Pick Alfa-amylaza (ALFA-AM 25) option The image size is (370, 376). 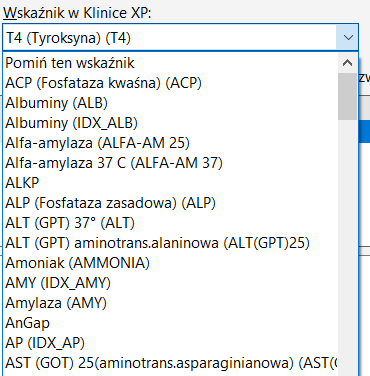click(171, 143)
